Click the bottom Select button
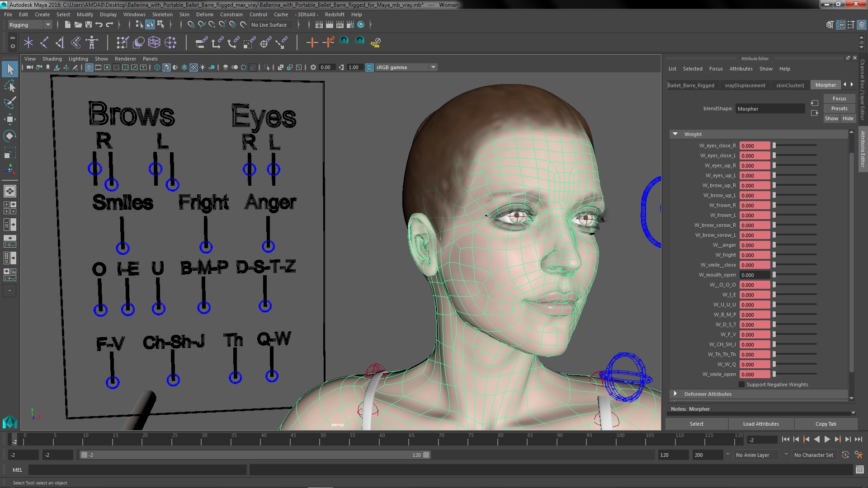The height and width of the screenshot is (488, 868). (696, 424)
